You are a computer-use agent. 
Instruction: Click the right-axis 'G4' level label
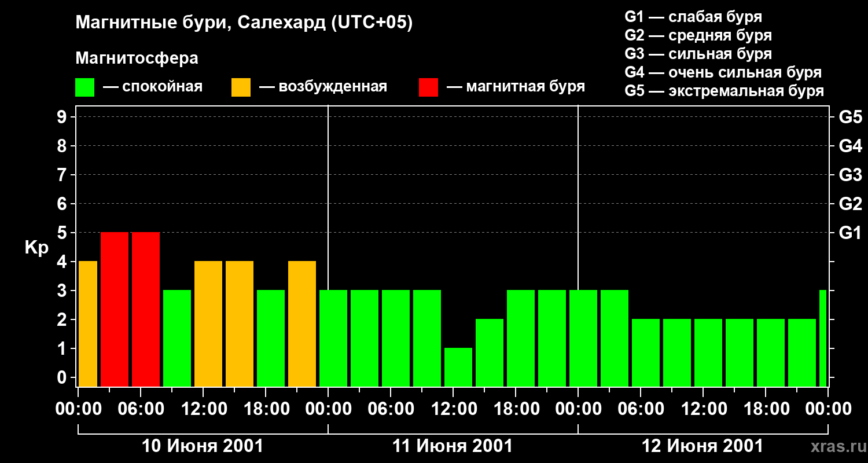click(x=851, y=146)
